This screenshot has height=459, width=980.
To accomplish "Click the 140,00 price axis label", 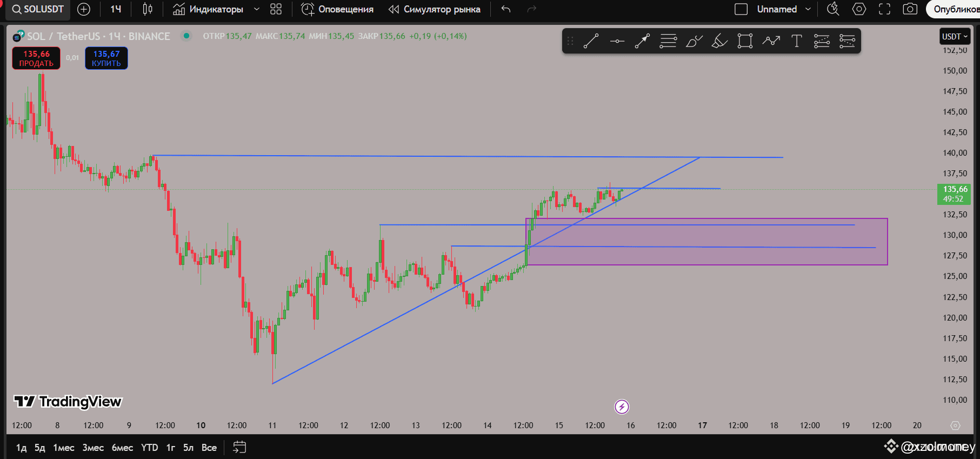I will pos(955,152).
